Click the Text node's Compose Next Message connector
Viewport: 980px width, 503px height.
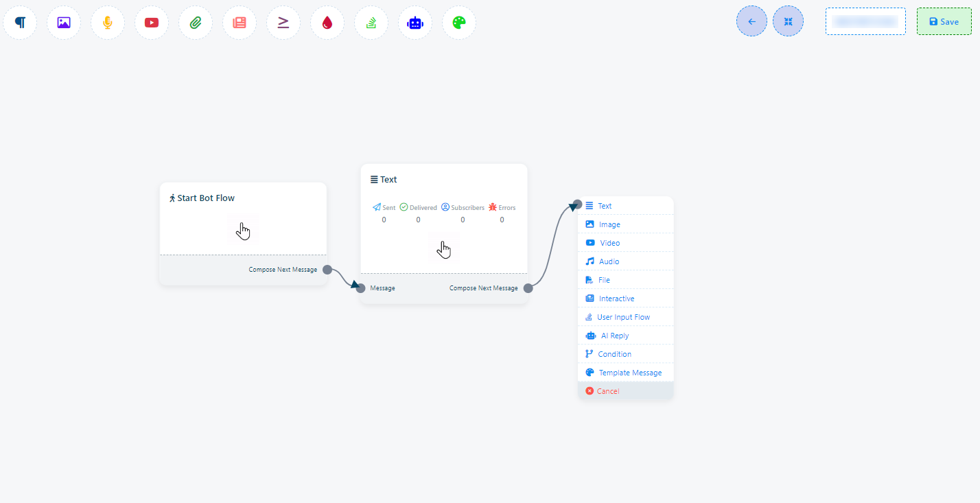tap(528, 288)
